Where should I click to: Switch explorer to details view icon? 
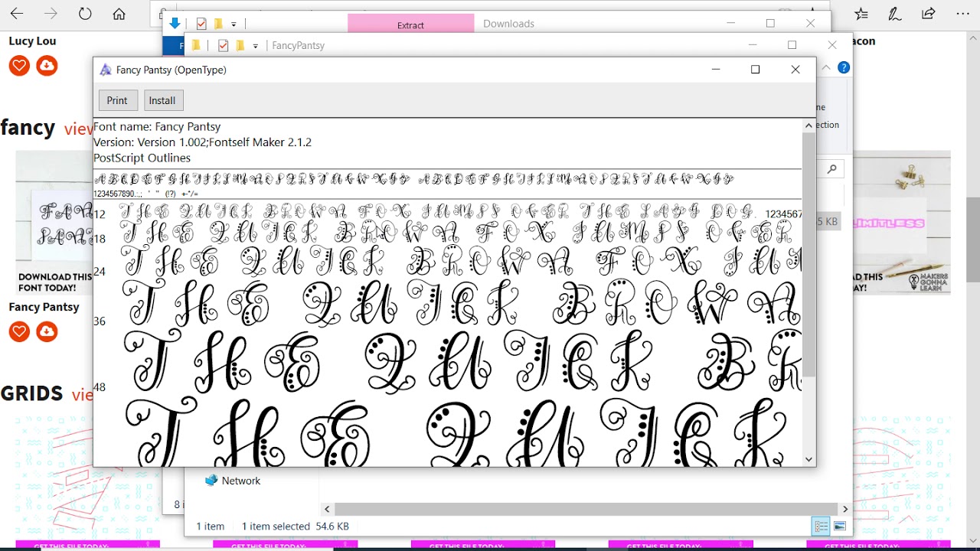coord(821,526)
